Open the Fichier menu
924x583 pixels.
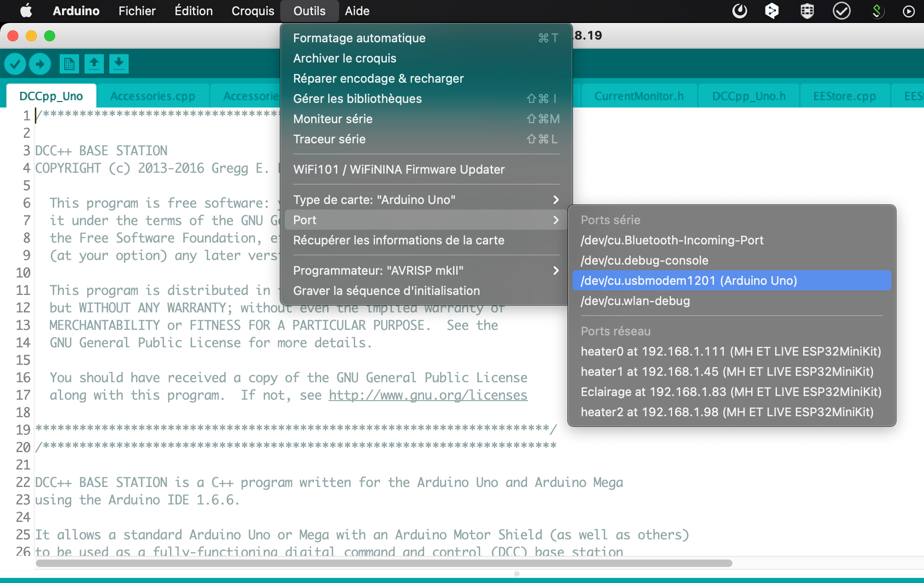(137, 11)
